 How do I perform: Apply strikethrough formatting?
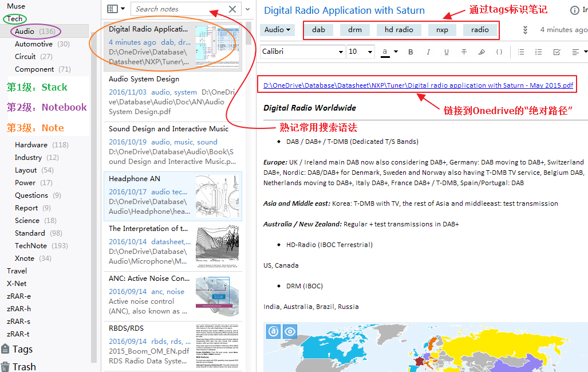pyautogui.click(x=464, y=52)
